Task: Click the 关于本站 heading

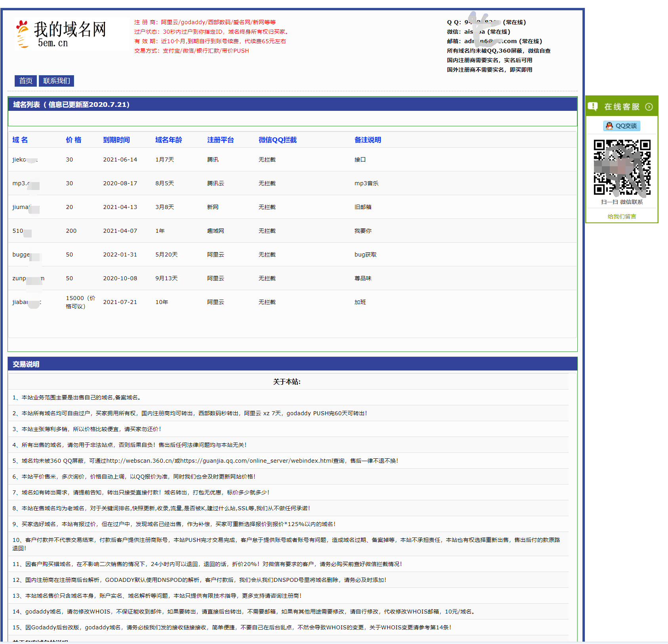Action: [x=287, y=382]
